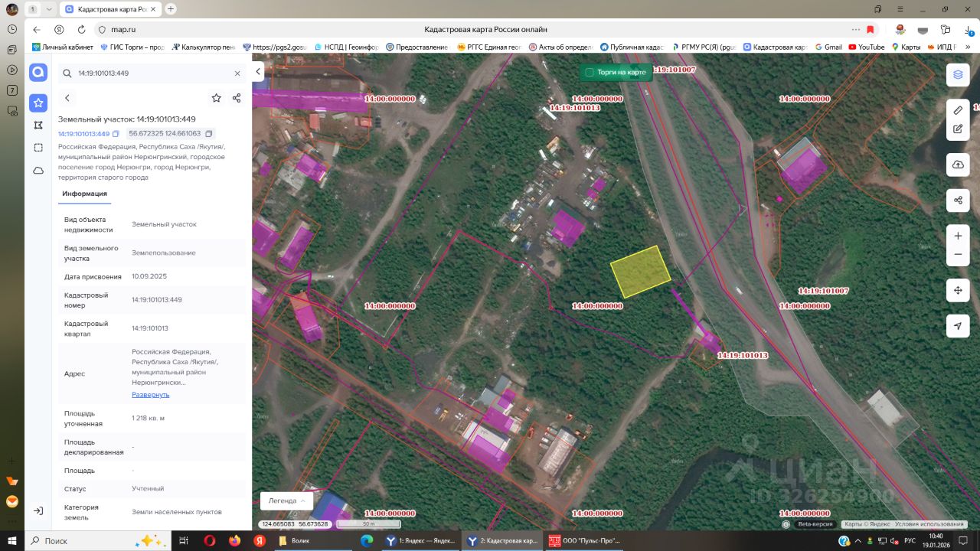Click the login arrow icon in sidebar
Image resolution: width=980 pixels, height=551 pixels.
point(38,510)
